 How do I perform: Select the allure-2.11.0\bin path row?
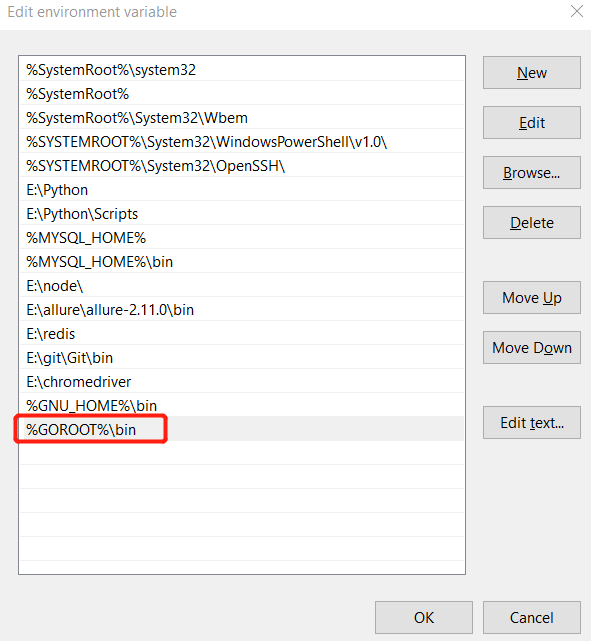point(242,309)
